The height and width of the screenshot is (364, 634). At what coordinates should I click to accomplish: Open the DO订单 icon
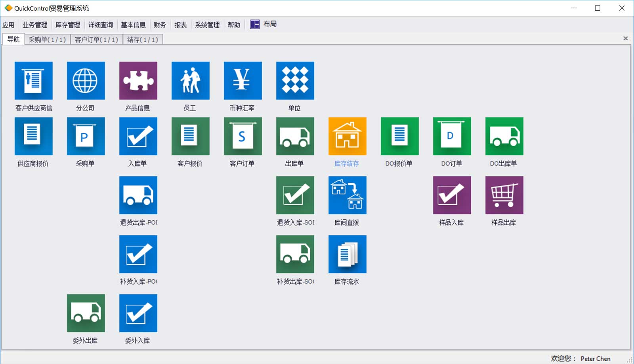pos(452,136)
